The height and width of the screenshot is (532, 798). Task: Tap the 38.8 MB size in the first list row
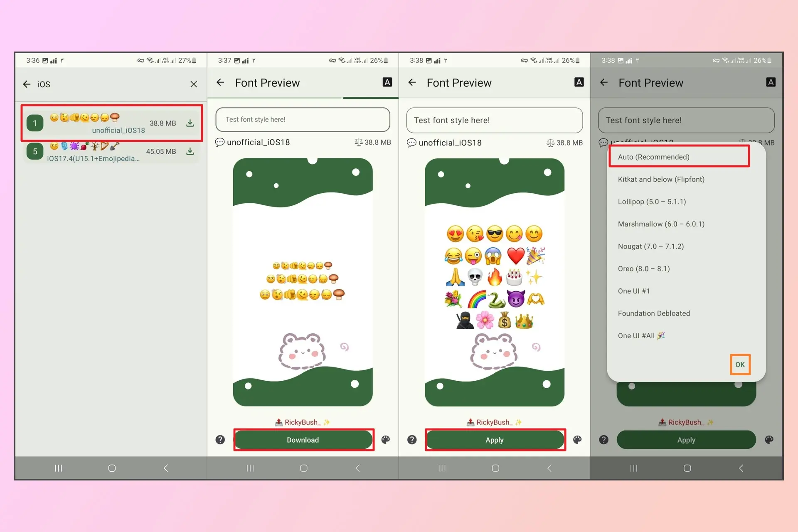pos(163,123)
